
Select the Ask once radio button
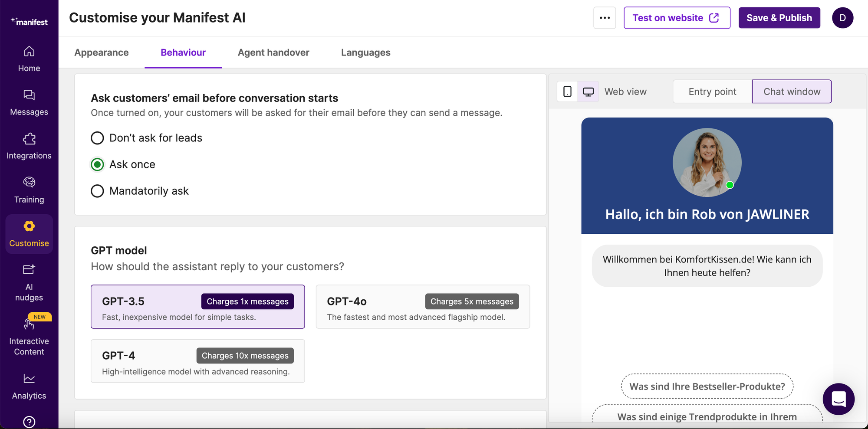tap(97, 164)
